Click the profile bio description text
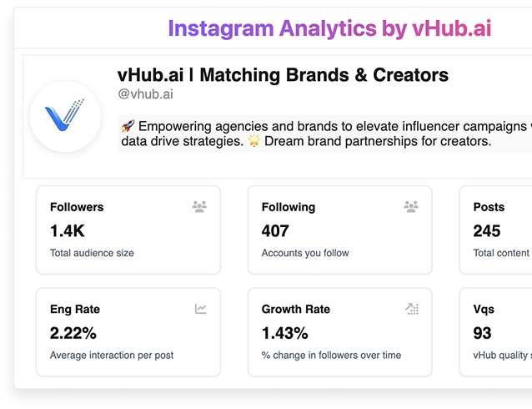This screenshot has height=409, width=532. point(324,134)
